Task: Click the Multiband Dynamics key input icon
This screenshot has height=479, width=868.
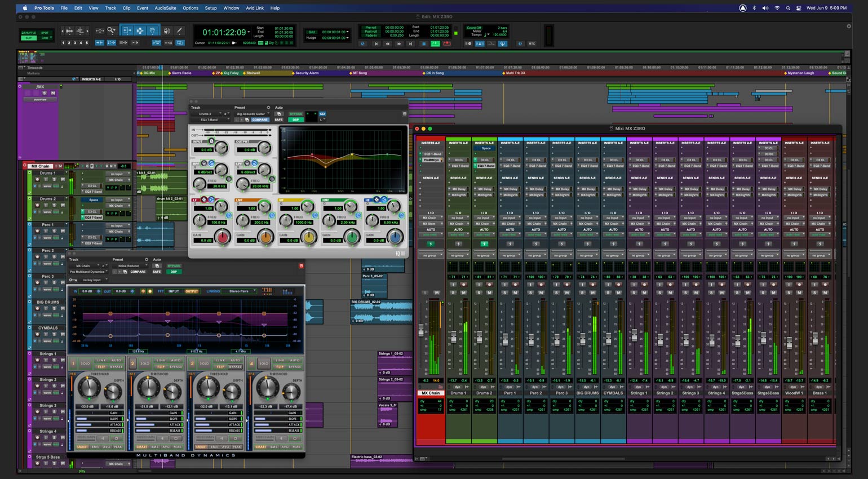Action: (73, 280)
